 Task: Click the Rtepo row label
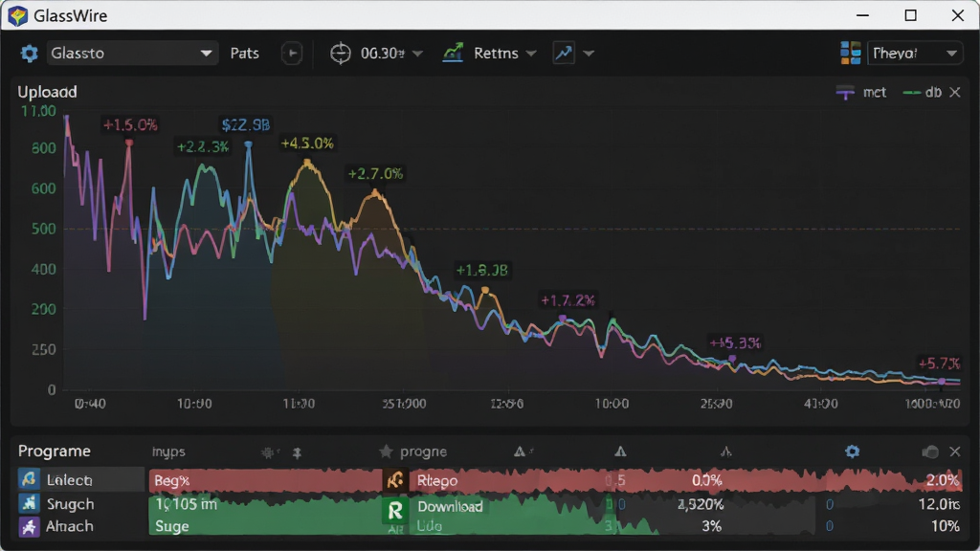[437, 481]
